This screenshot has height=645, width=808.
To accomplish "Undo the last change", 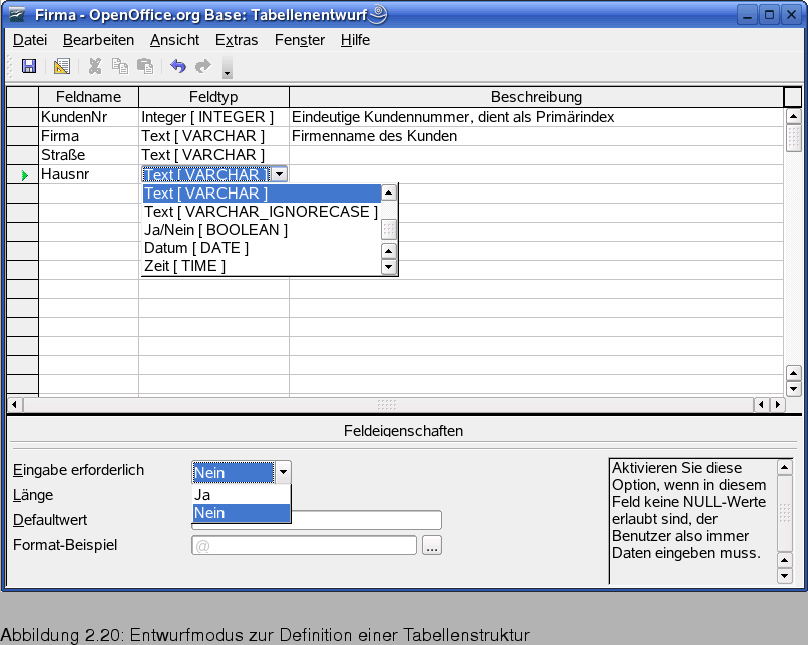I will (x=179, y=65).
